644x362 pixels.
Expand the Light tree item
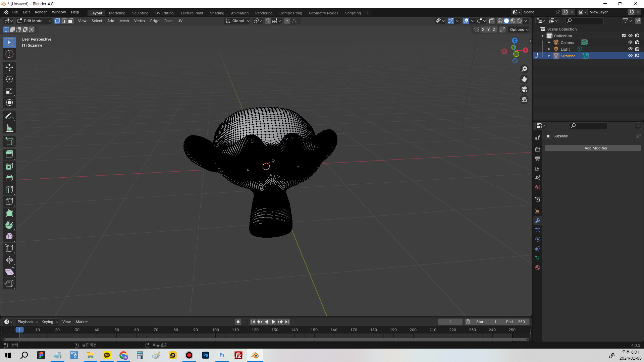point(549,49)
